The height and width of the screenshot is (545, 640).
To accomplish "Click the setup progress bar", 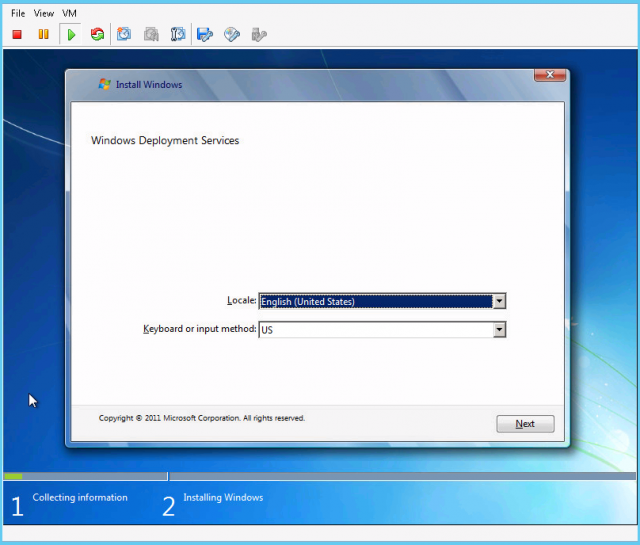I will click(320, 476).
